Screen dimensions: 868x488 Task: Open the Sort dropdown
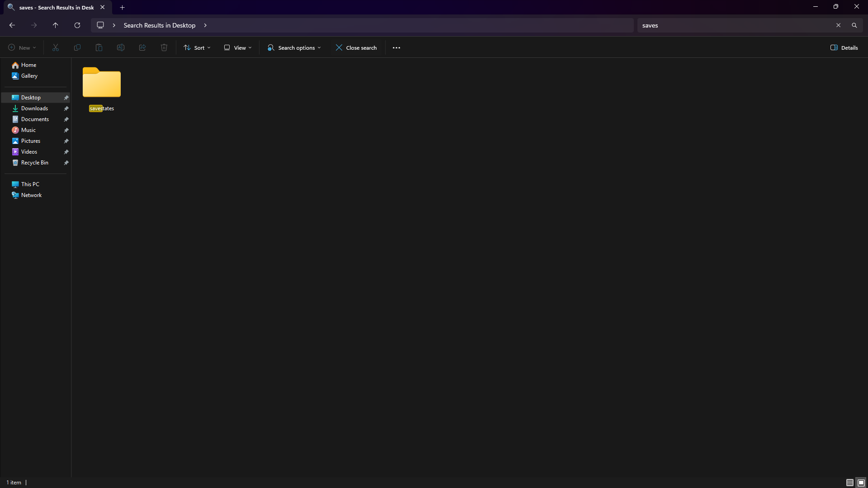pos(197,47)
